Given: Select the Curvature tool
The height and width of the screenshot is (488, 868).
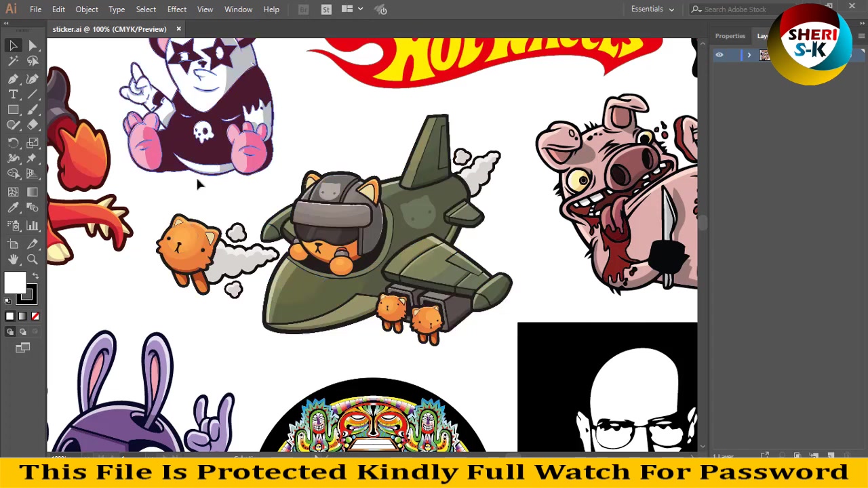Looking at the screenshot, I should pyautogui.click(x=33, y=79).
